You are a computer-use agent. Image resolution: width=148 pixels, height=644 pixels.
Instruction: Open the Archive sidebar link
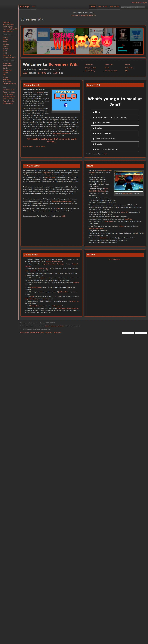tap(6, 53)
